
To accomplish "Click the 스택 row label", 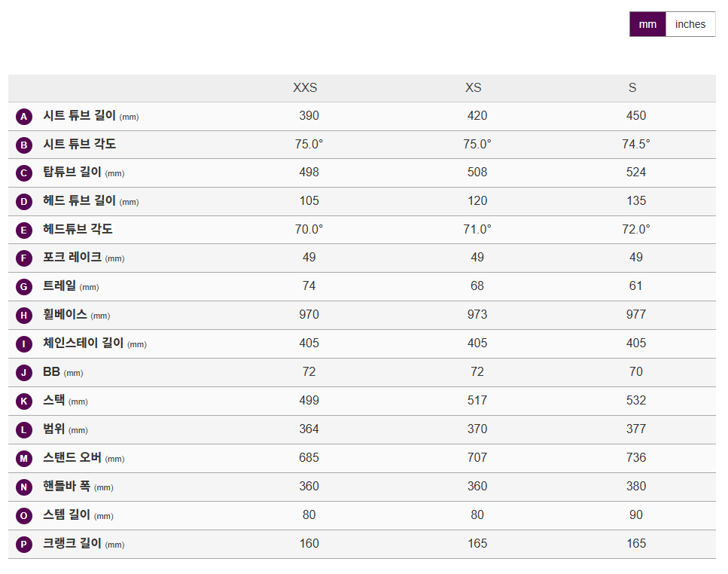I will pos(54,401).
